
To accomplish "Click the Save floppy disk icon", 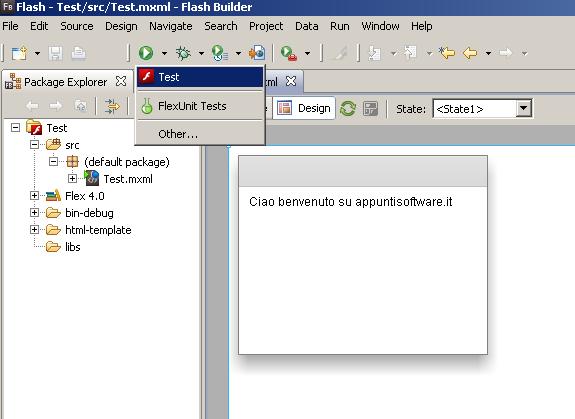I will click(x=56, y=54).
